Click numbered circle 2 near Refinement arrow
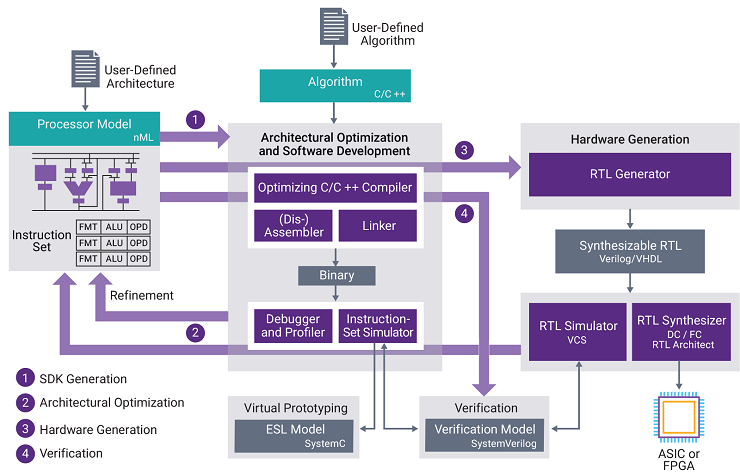This screenshot has height=476, width=740. [x=197, y=332]
